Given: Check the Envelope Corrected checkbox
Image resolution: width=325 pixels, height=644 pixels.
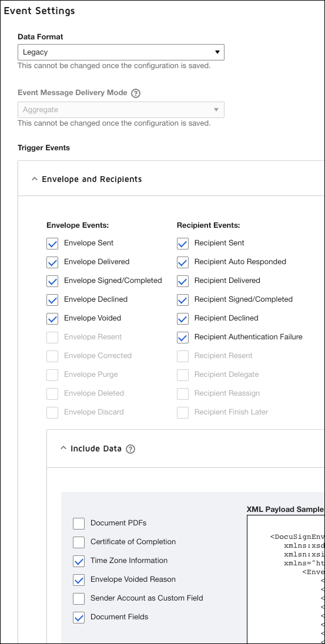Looking at the screenshot, I should [52, 356].
